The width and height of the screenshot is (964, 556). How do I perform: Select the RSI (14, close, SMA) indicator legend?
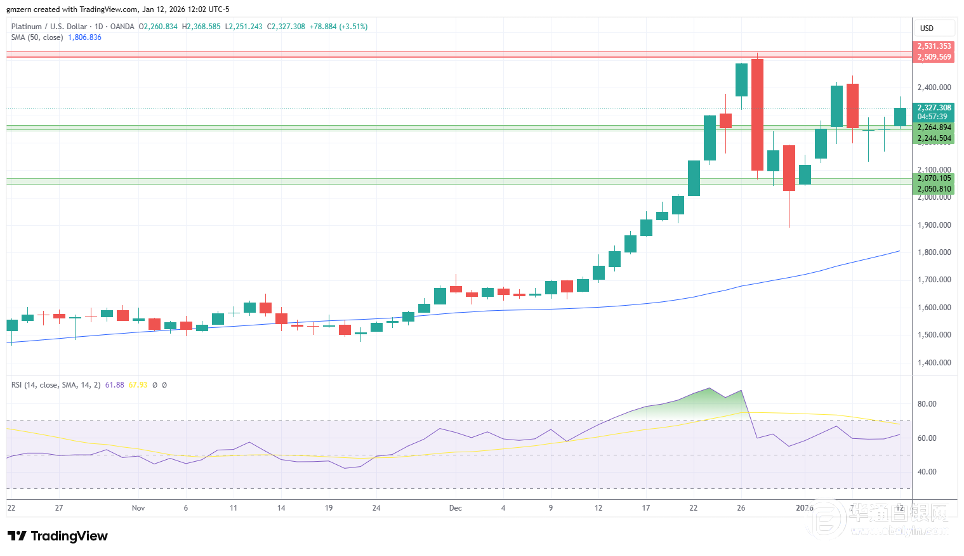pyautogui.click(x=59, y=384)
